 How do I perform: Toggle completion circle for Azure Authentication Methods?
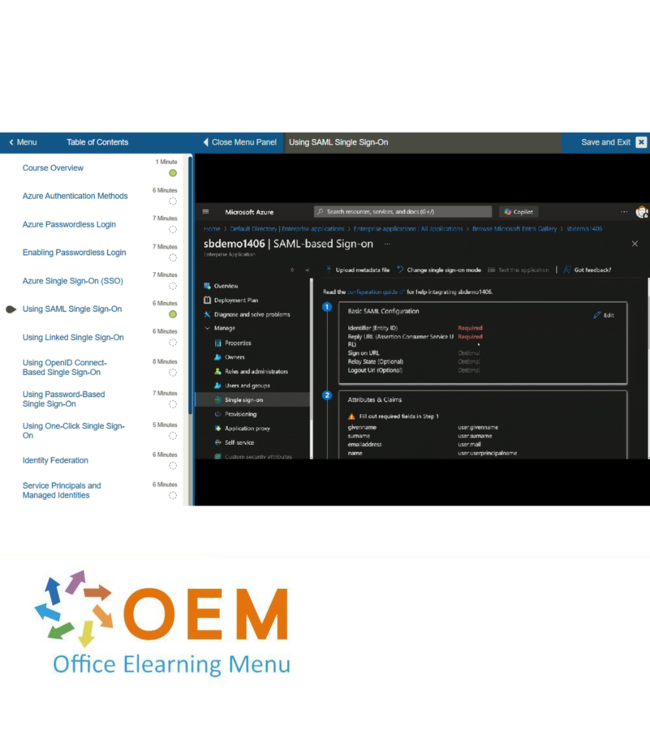(173, 201)
